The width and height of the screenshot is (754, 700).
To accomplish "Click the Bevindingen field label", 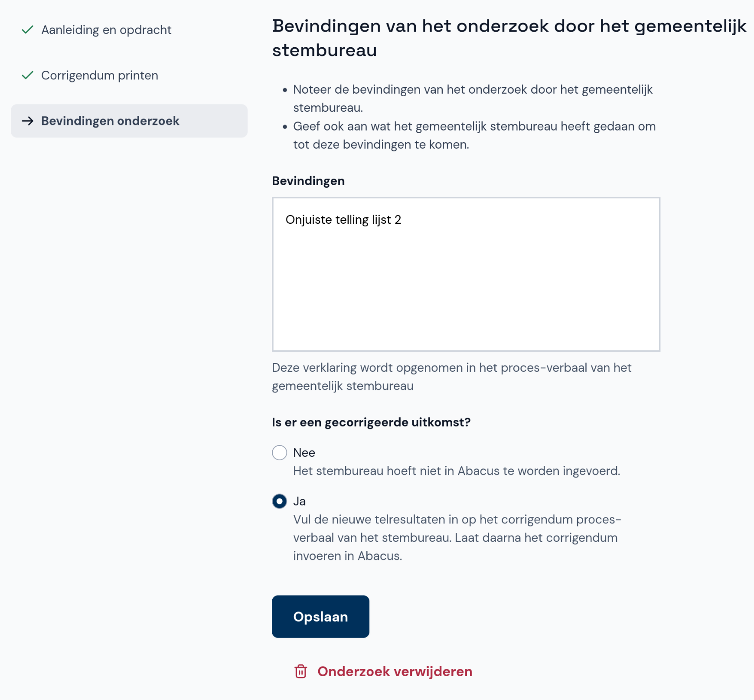I will tap(308, 181).
